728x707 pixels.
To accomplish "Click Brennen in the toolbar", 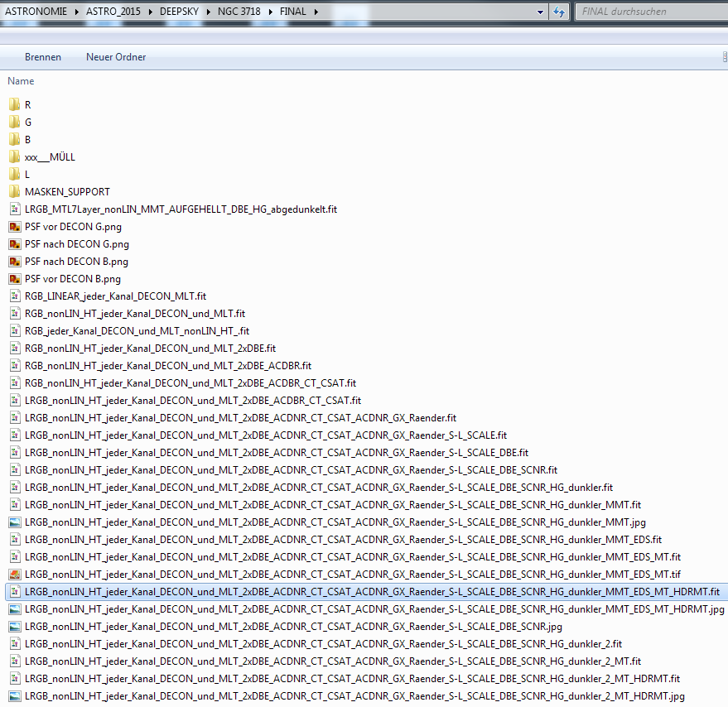I will point(43,57).
